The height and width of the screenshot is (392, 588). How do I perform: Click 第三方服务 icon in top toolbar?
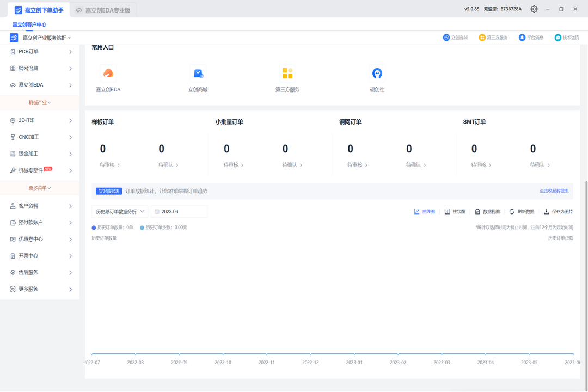pyautogui.click(x=482, y=38)
